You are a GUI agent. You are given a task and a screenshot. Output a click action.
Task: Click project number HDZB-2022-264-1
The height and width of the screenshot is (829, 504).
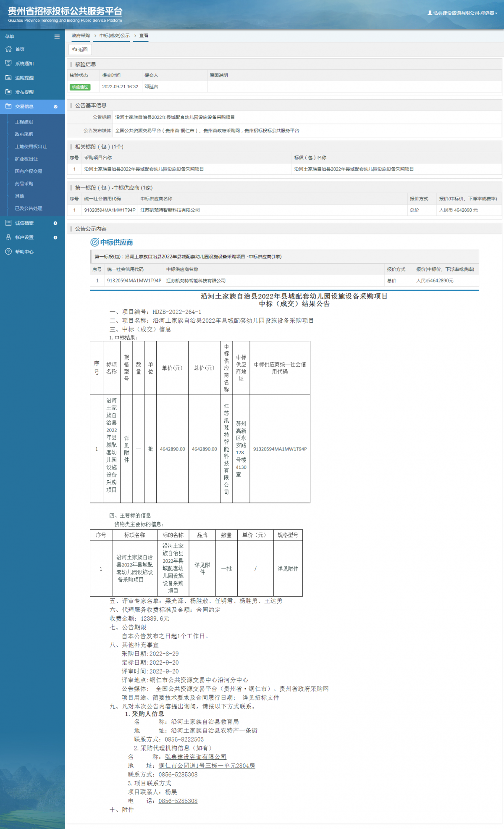[x=177, y=312]
